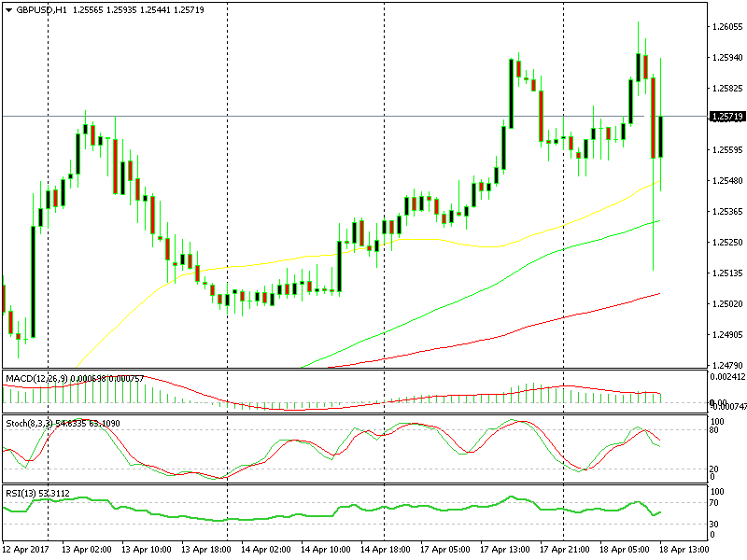747x560 pixels.
Task: Click the 12 Apr 2017 time label
Action: 26,550
